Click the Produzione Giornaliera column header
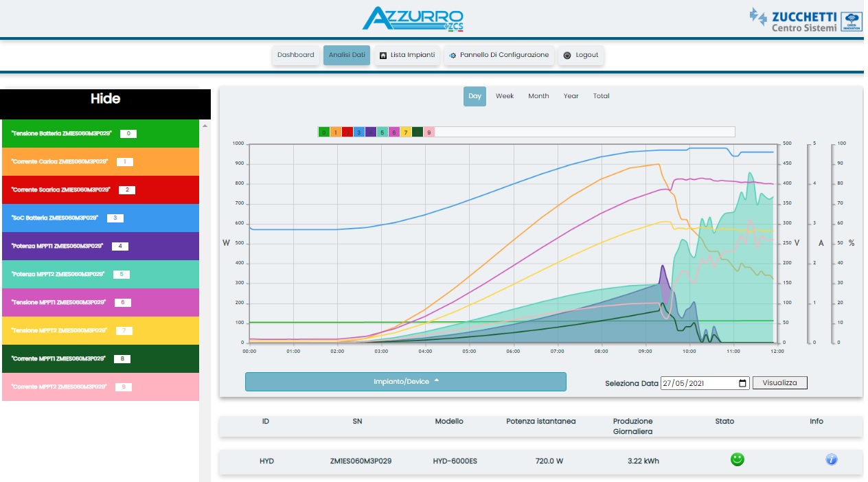The width and height of the screenshot is (868, 482). click(633, 426)
